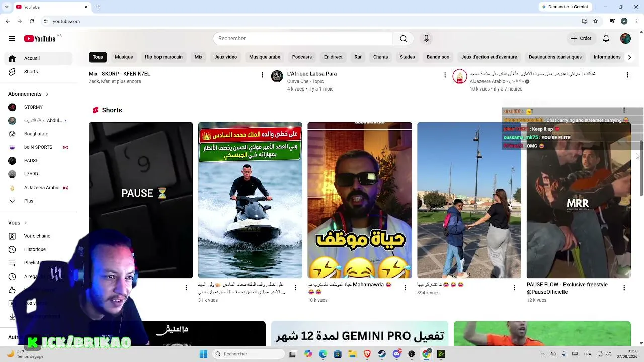The image size is (644, 362).
Task: Select the Tous filter chip
Action: pyautogui.click(x=98, y=57)
